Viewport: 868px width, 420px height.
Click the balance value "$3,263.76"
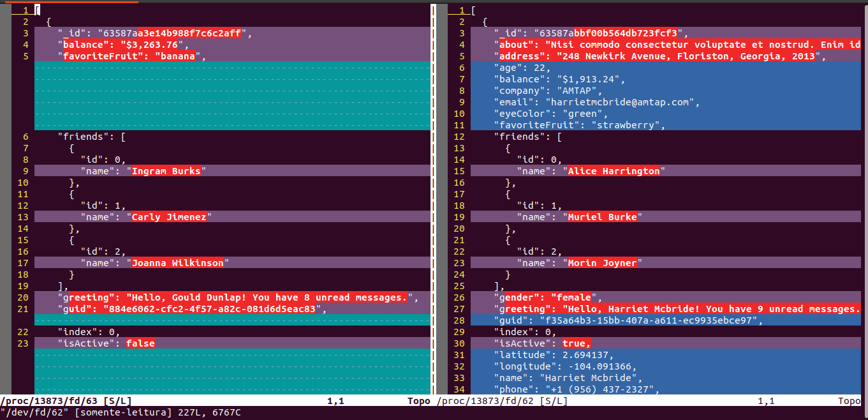point(152,45)
